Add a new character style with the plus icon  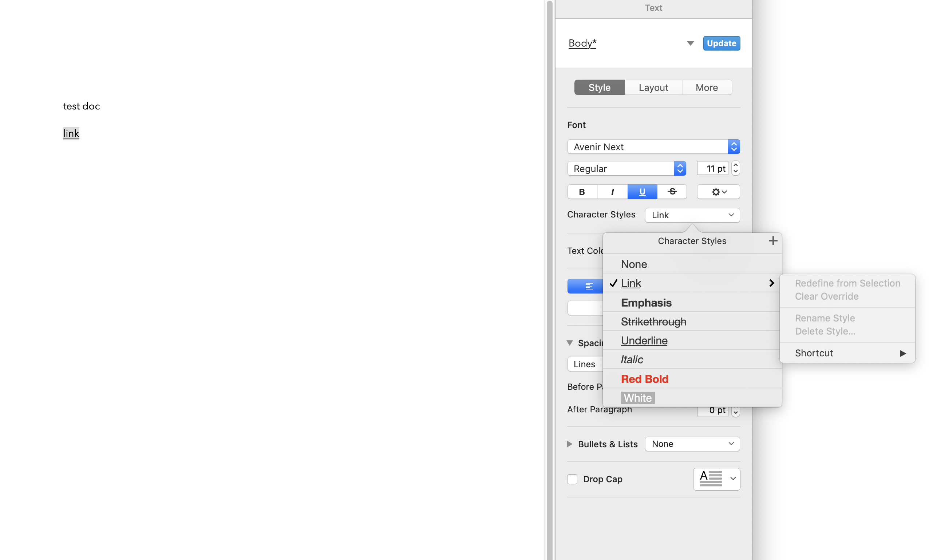pos(773,241)
